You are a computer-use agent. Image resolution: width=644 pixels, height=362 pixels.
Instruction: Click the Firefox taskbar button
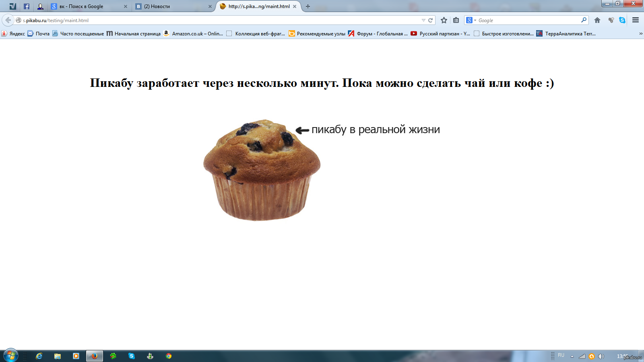pyautogui.click(x=95, y=356)
